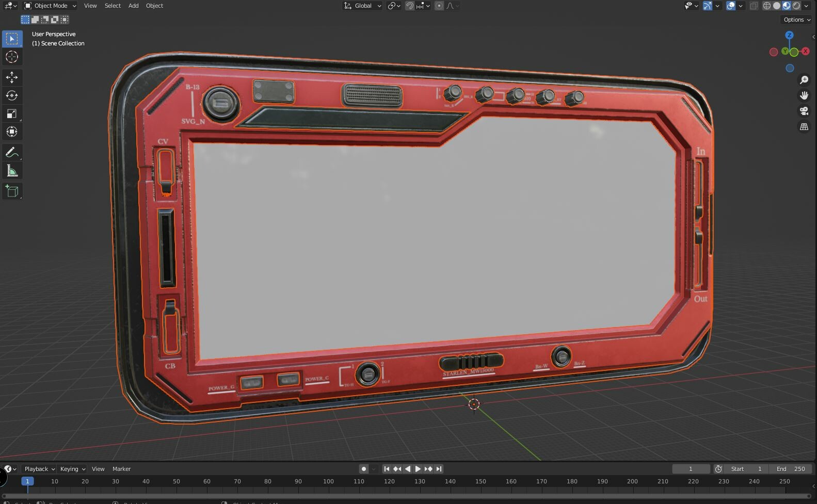Open the Object Mode dropdown
The width and height of the screenshot is (817, 504).
pos(50,6)
